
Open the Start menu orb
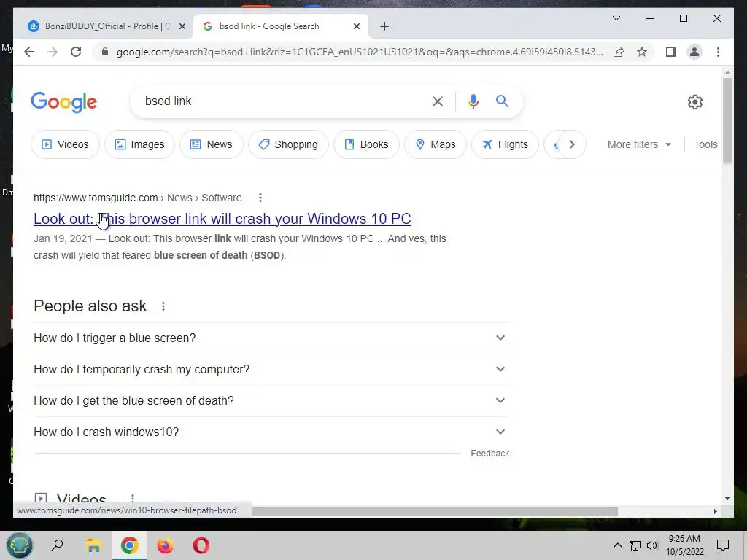click(20, 545)
